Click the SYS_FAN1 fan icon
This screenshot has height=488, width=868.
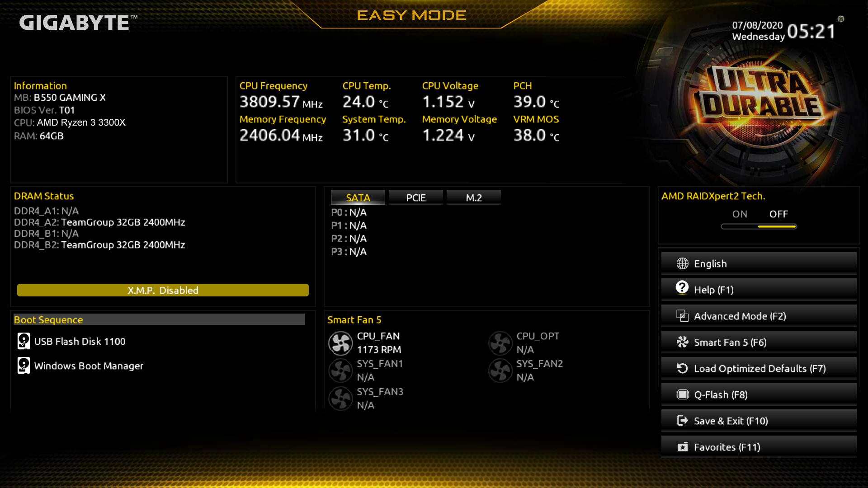340,370
